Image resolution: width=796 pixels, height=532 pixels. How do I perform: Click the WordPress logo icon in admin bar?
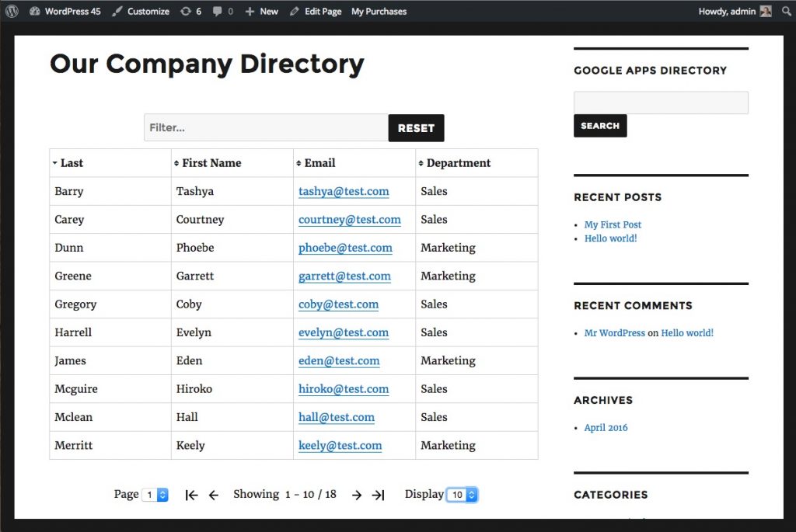click(12, 11)
